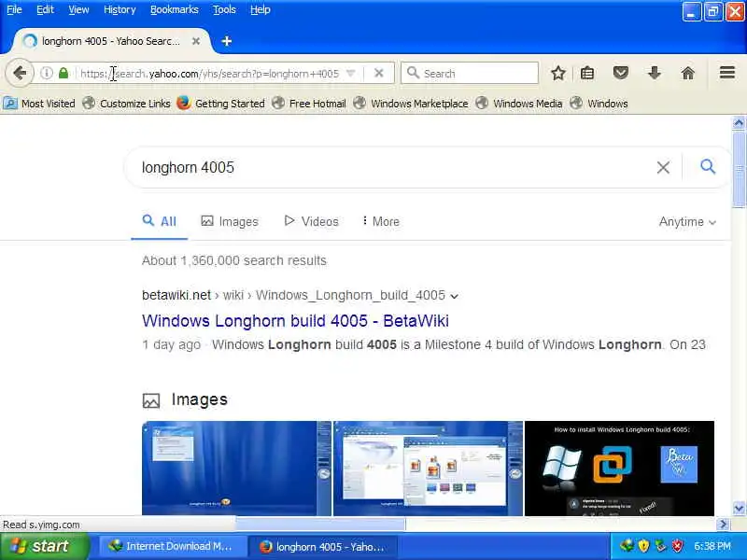This screenshot has height=560, width=747.
Task: Open the Anytime time filter dropdown
Action: click(x=687, y=222)
